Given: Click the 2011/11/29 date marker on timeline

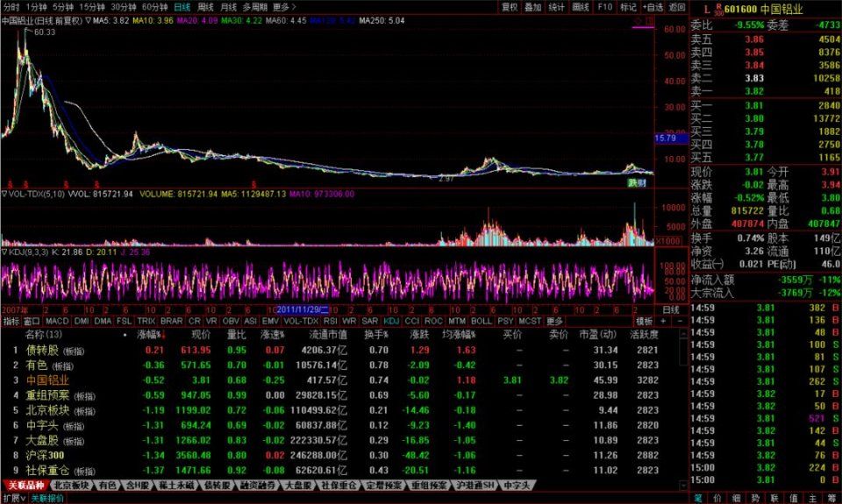Looking at the screenshot, I should (302, 309).
